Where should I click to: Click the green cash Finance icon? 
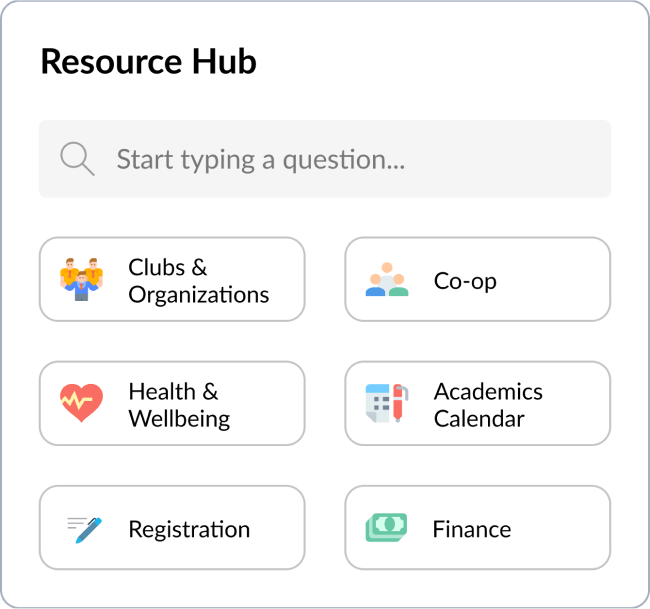click(386, 527)
